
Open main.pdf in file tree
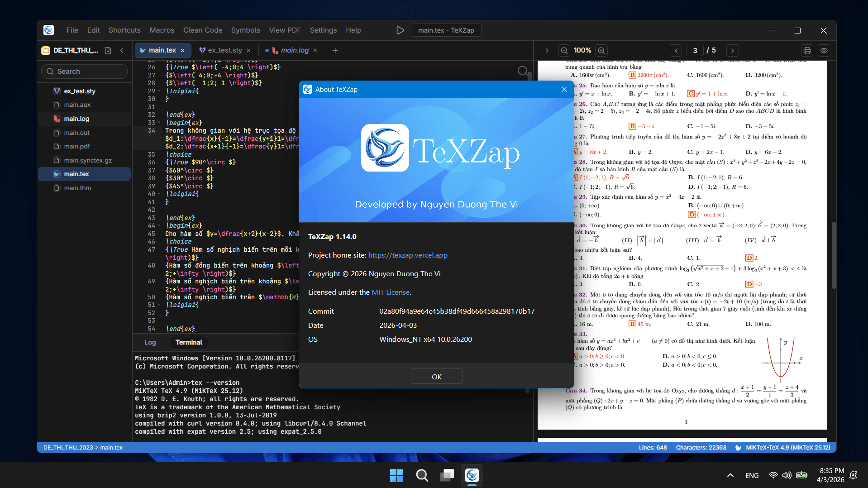click(85, 146)
